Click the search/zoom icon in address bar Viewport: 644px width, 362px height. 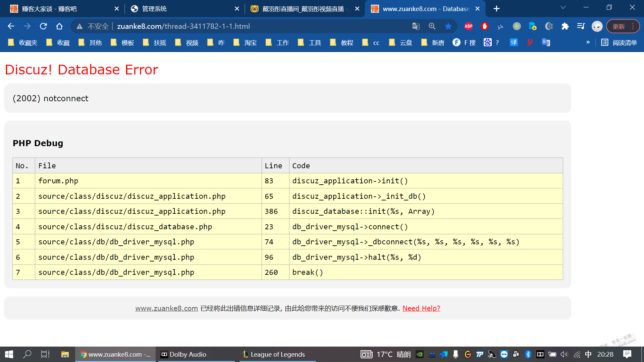[x=431, y=26]
